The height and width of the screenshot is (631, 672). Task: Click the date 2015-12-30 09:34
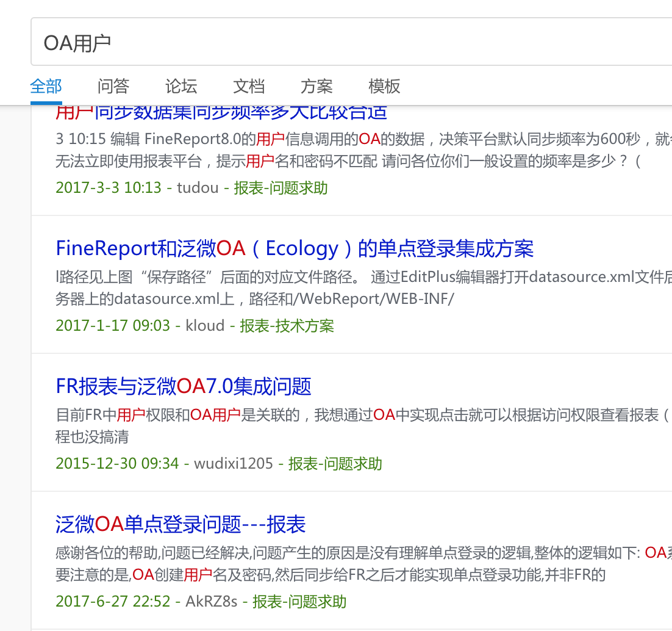pyautogui.click(x=117, y=464)
